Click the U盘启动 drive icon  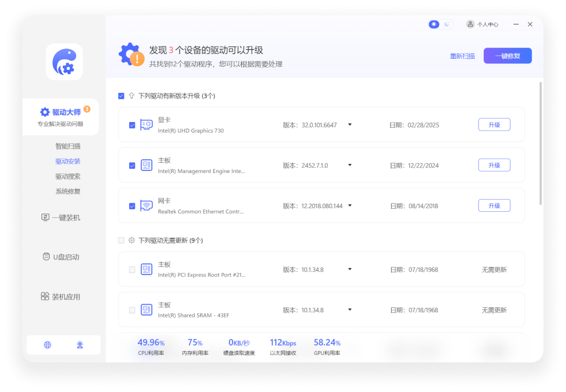tap(46, 256)
